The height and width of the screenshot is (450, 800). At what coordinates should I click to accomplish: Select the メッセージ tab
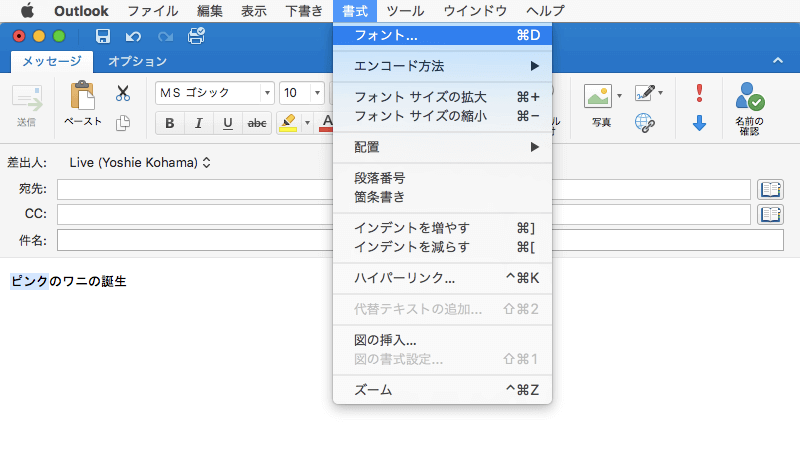(x=52, y=61)
